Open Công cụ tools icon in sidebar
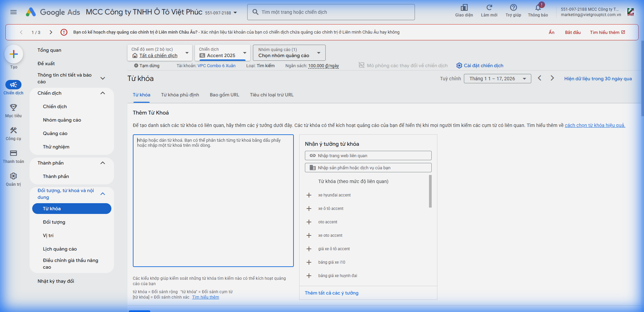This screenshot has height=312, width=644. [13, 130]
